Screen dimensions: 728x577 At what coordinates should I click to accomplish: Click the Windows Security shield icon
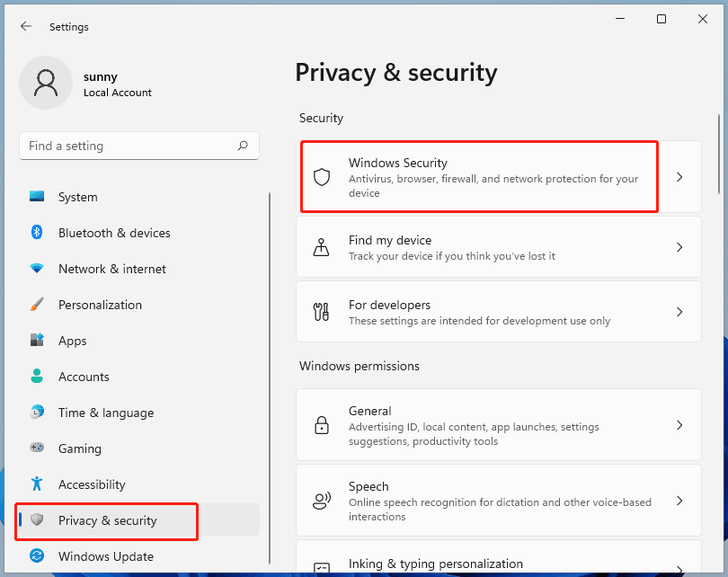tap(322, 177)
